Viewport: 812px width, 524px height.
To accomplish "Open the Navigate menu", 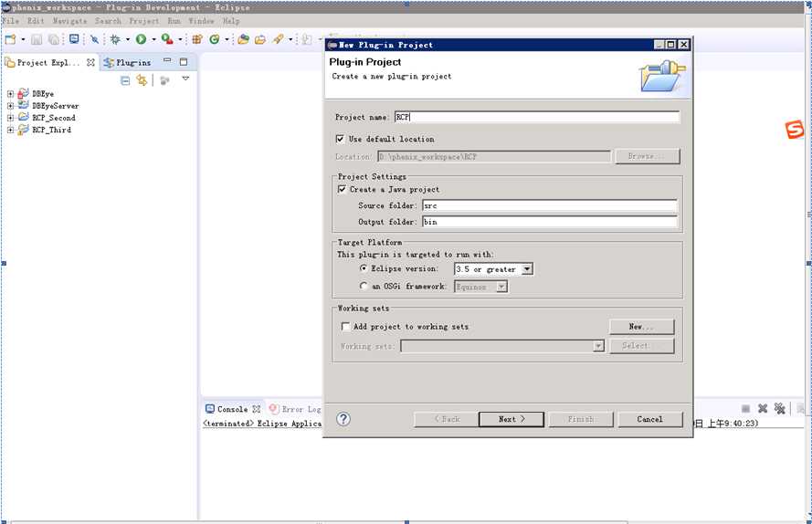I will (x=69, y=21).
